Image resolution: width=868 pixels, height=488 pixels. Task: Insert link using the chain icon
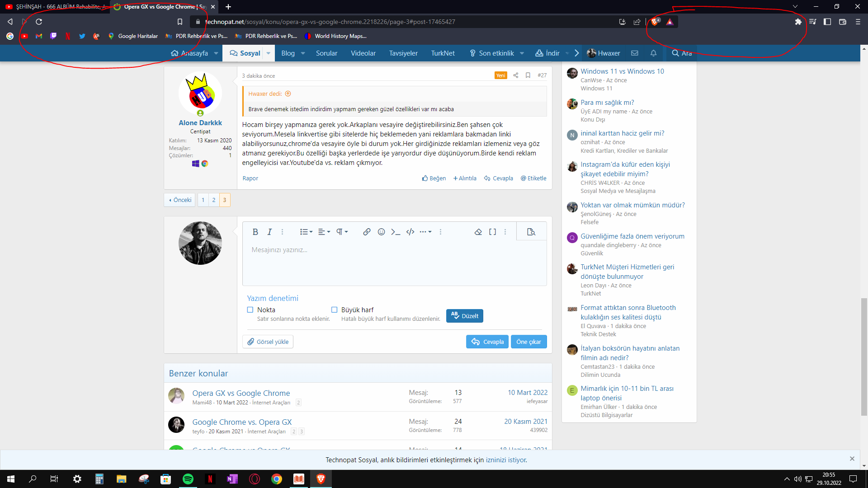pos(367,232)
